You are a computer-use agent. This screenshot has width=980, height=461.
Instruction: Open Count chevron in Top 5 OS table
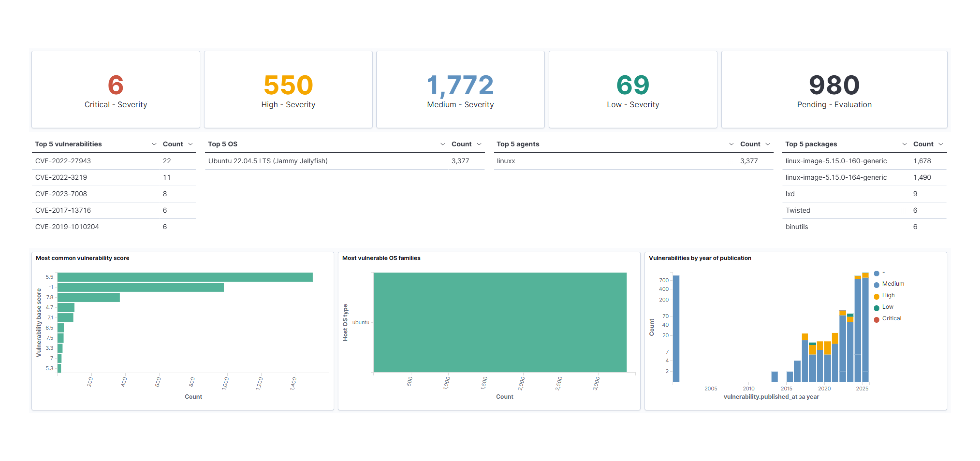[x=479, y=144]
